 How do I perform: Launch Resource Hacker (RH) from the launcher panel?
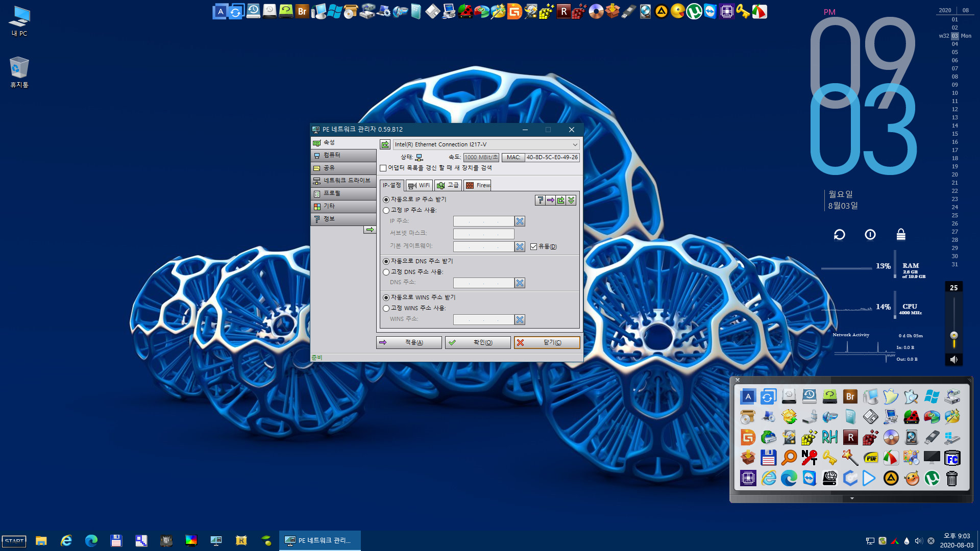(x=829, y=437)
